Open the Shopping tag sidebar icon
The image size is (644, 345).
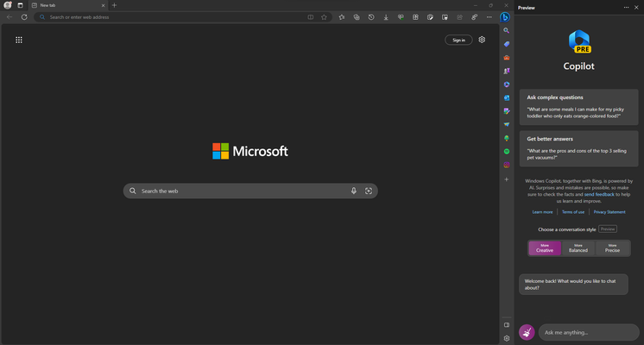[x=507, y=44]
